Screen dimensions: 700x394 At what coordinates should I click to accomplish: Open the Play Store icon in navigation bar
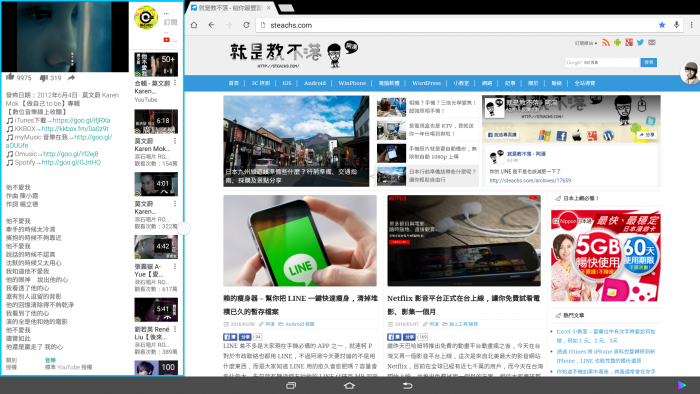pyautogui.click(x=682, y=385)
